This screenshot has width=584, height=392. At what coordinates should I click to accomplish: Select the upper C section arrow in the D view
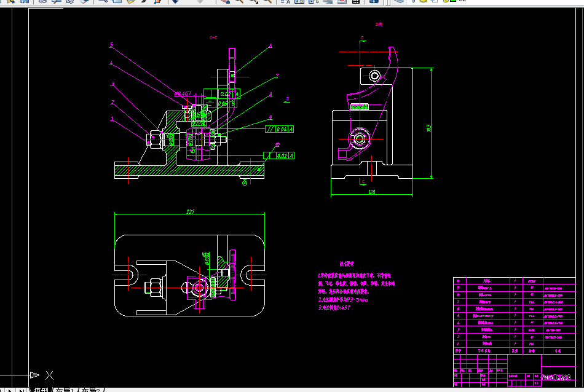pos(361,39)
